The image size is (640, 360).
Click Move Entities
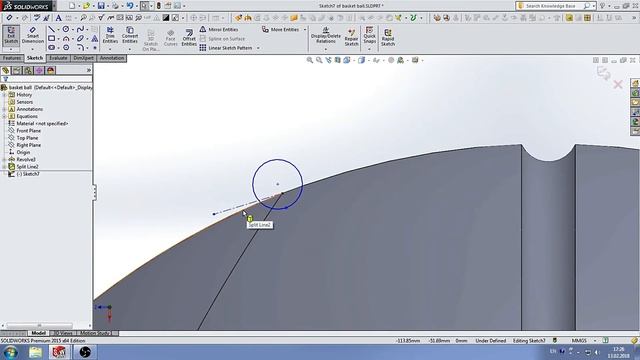[x=280, y=29]
